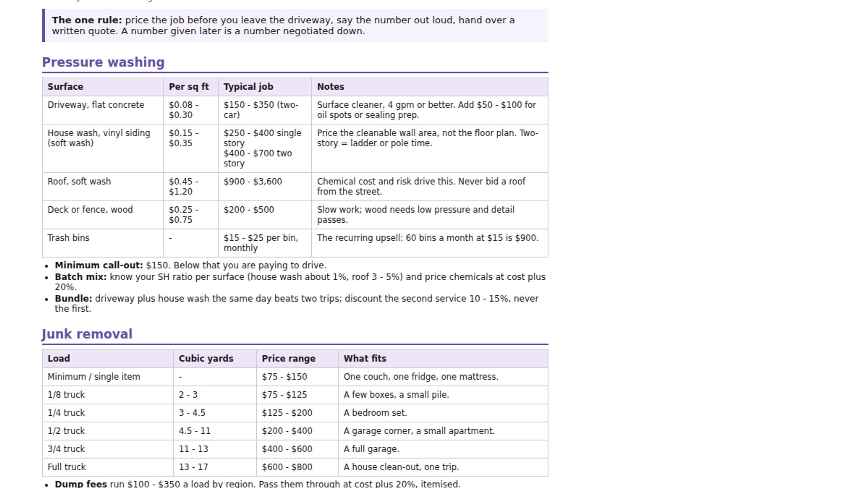This screenshot has width=868, height=488.
Task: Click the '$0.15 - $0.35' rate cell
Action: [x=191, y=148]
